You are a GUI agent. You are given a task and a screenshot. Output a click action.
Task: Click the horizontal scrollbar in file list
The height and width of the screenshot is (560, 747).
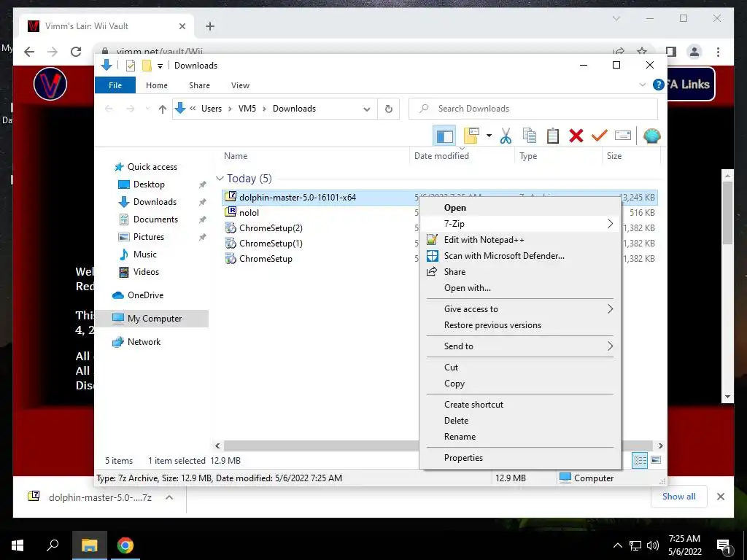[x=321, y=446]
